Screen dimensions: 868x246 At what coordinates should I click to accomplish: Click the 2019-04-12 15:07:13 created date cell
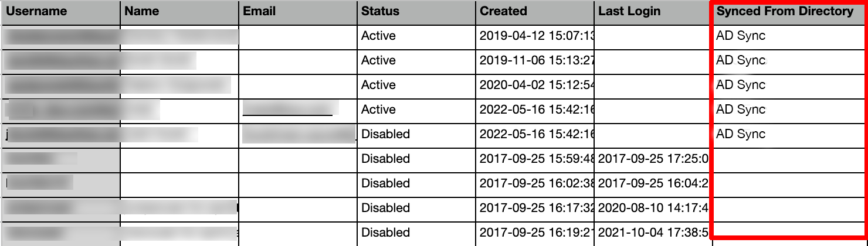coord(536,36)
